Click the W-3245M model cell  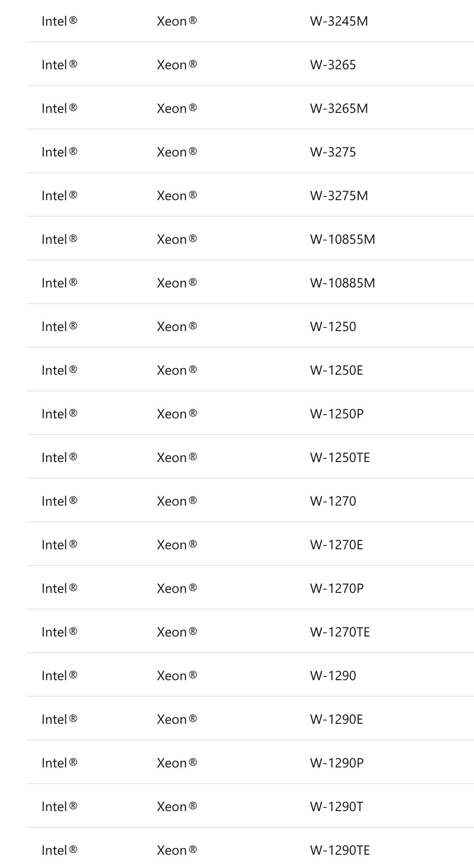pos(339,21)
